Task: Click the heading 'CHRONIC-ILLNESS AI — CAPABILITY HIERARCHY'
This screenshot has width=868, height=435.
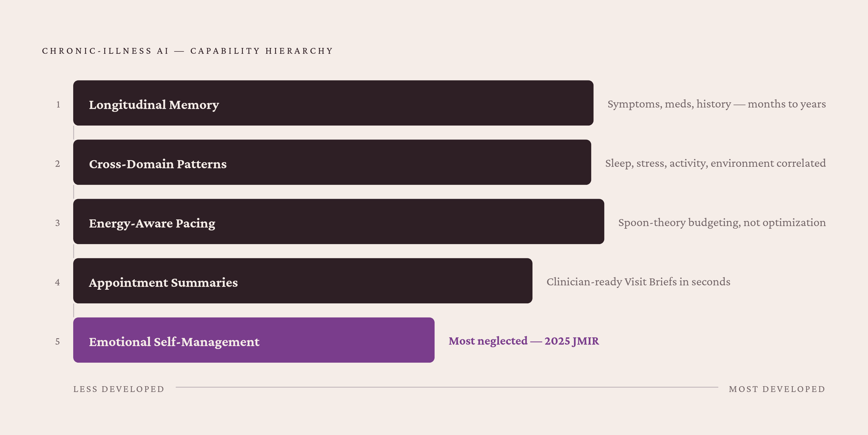Action: pos(187,51)
